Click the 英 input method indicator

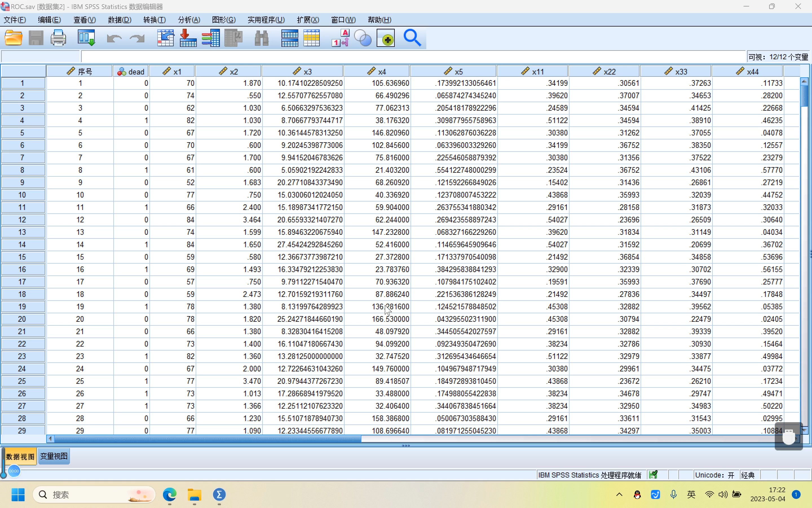(691, 494)
